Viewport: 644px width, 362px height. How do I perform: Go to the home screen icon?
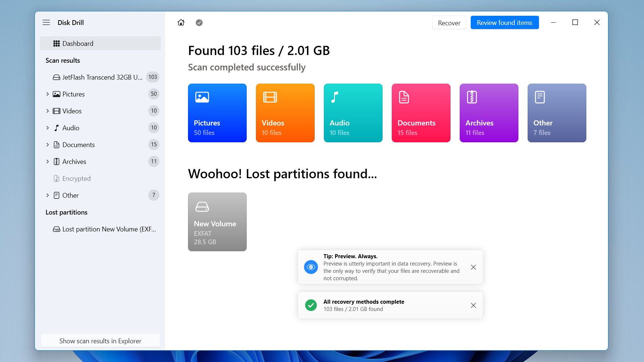point(181,22)
